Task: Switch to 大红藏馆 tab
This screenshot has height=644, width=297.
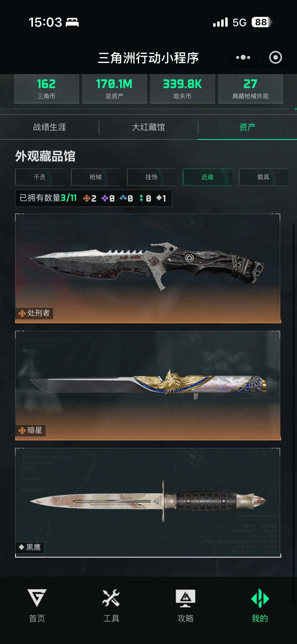Action: click(x=148, y=127)
